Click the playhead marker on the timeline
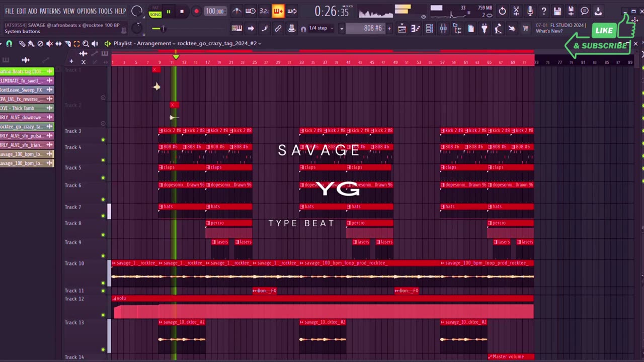 click(176, 57)
